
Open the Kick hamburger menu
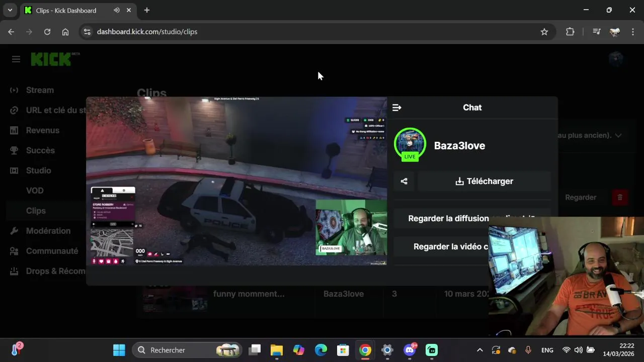coord(16,59)
